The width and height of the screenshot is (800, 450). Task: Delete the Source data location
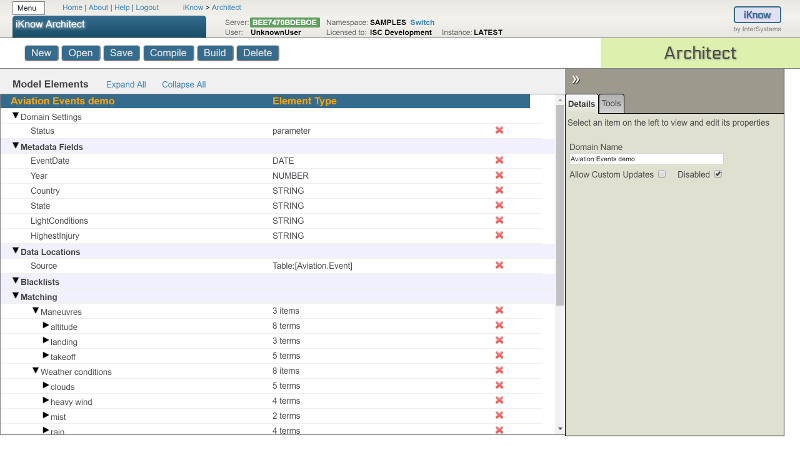[x=499, y=266]
